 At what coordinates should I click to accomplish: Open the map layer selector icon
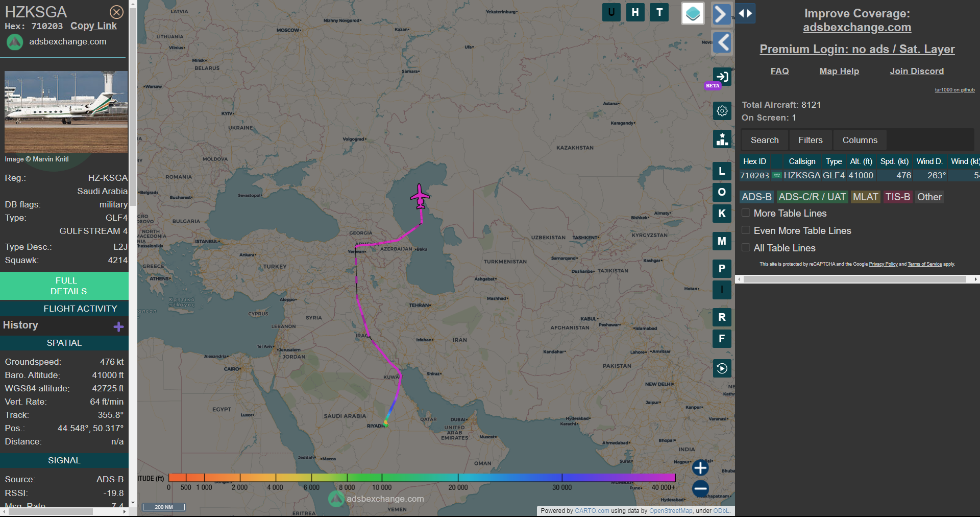pyautogui.click(x=693, y=14)
